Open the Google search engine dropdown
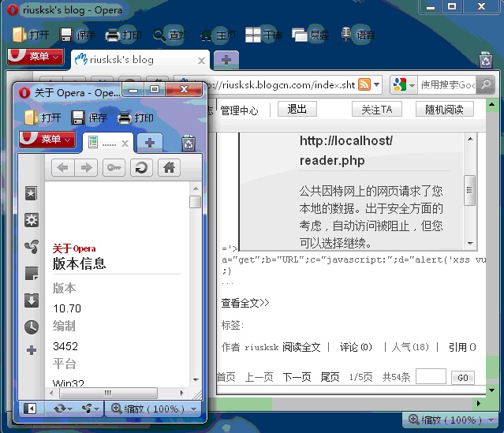This screenshot has width=504, height=433. coord(404,85)
